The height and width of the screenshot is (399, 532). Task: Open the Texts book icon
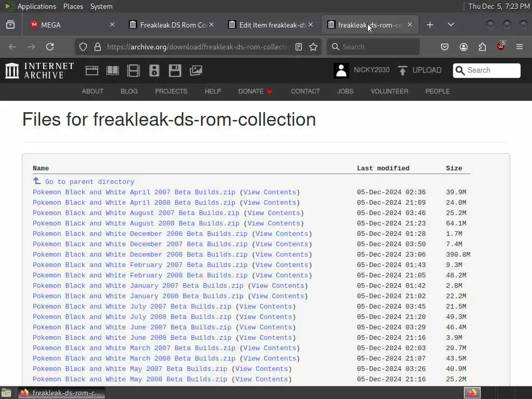113,71
